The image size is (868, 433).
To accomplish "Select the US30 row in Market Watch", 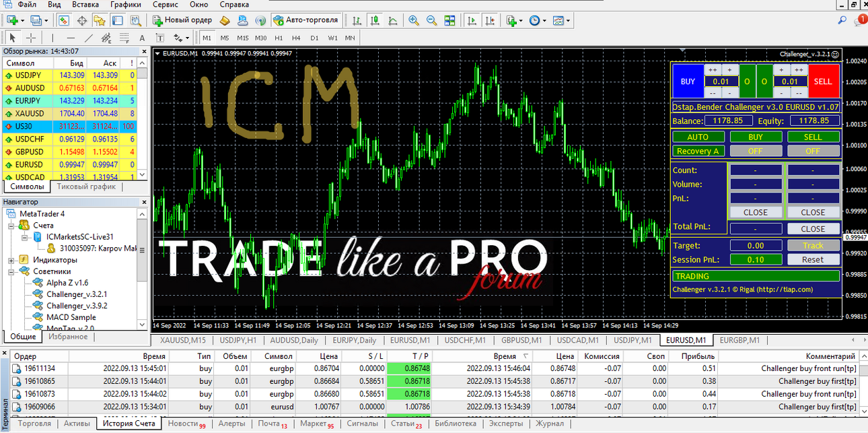I will pos(70,126).
